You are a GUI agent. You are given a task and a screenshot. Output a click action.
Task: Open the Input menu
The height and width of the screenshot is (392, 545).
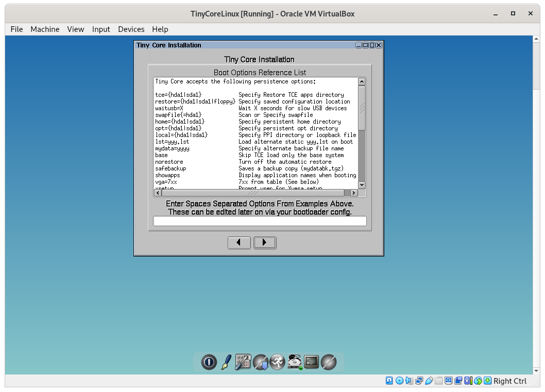[101, 29]
